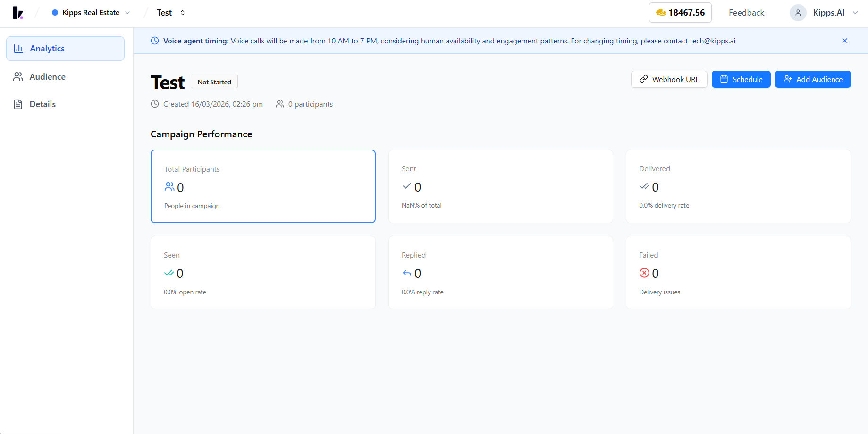
Task: Click the Add Audience button
Action: (813, 79)
